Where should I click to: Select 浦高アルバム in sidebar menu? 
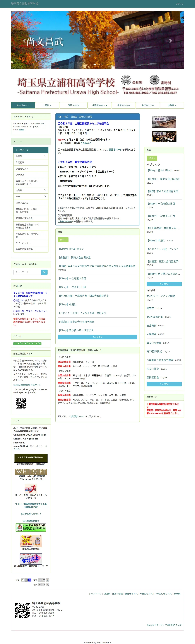pos(31,203)
